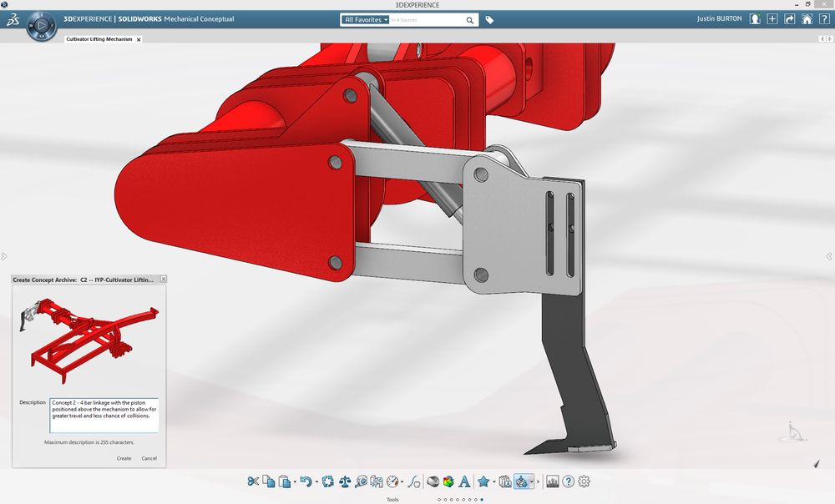The height and width of the screenshot is (504, 835).
Task: Click the tag icon beside search box
Action: (490, 20)
